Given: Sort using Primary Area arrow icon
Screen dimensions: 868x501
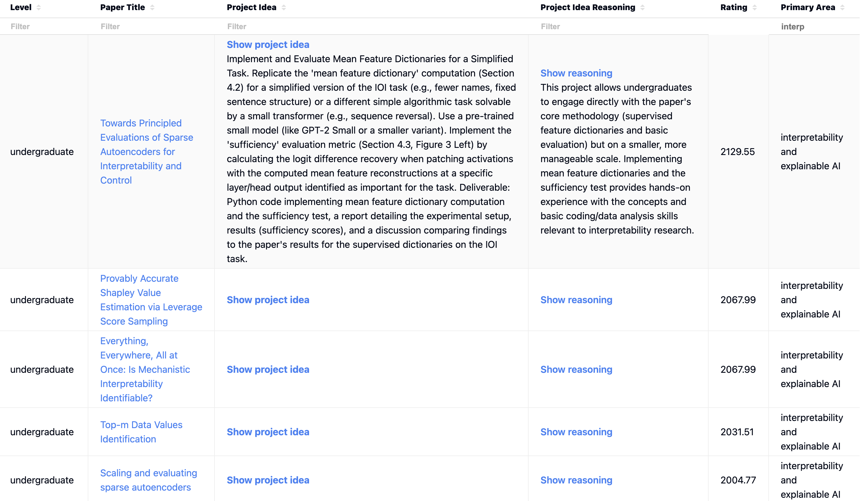Looking at the screenshot, I should pos(842,7).
